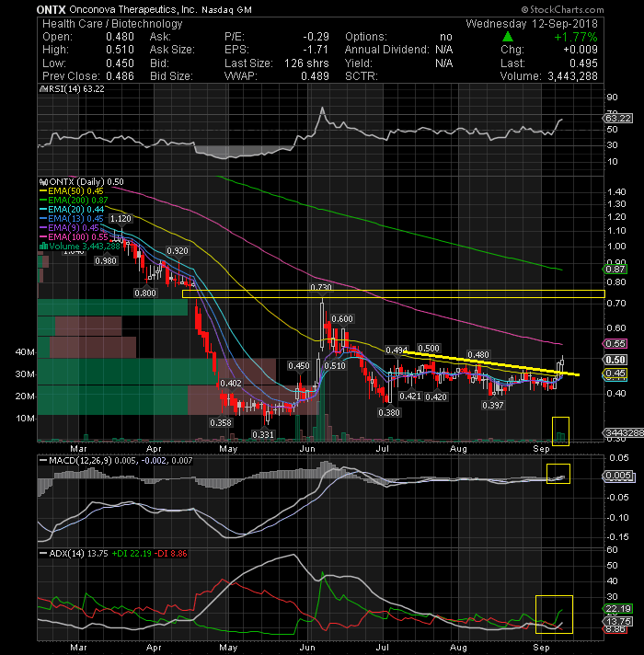Click the 3443288 volume axis tag
This screenshot has height=655, width=644.
(x=624, y=432)
